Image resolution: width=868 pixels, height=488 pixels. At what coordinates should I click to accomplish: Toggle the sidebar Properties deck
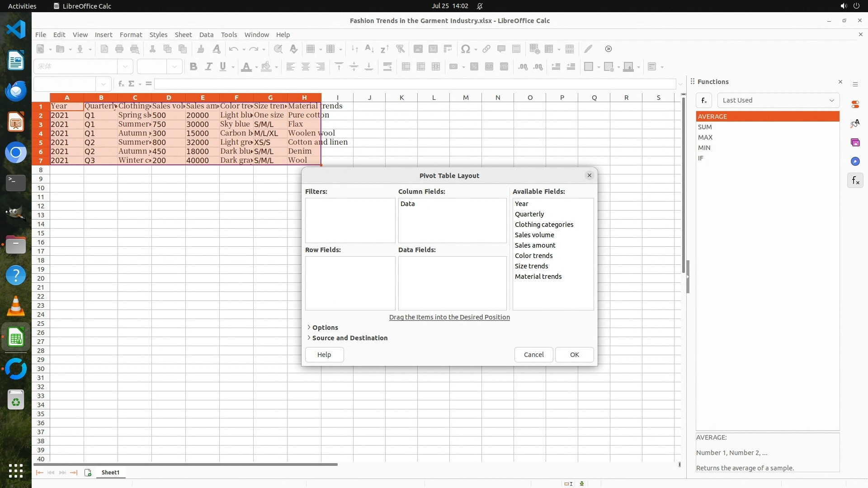855,104
